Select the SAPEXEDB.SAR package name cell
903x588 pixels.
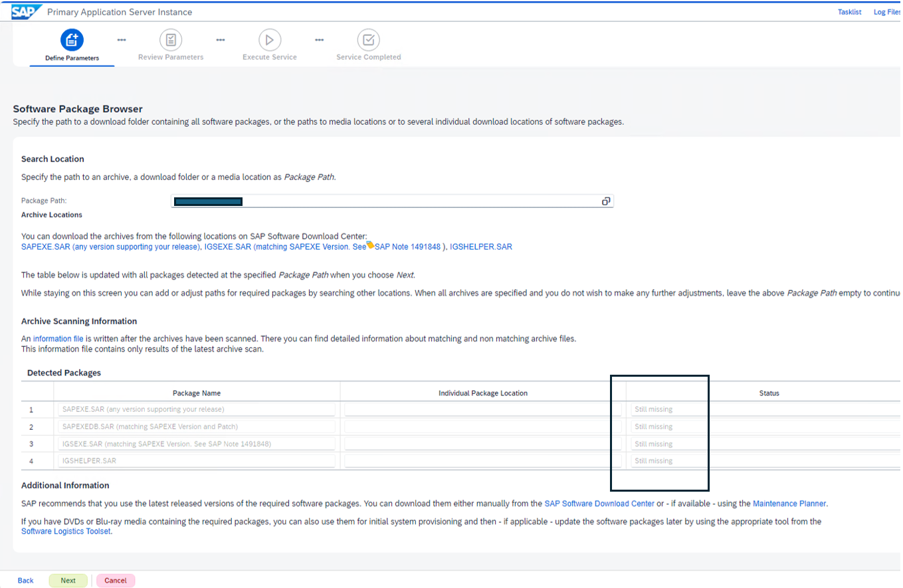(197, 427)
